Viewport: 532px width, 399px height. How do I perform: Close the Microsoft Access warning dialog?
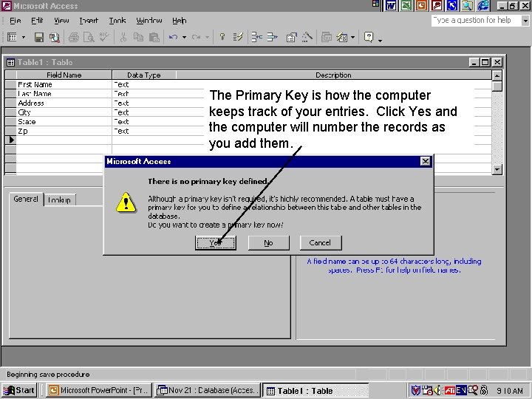point(425,161)
